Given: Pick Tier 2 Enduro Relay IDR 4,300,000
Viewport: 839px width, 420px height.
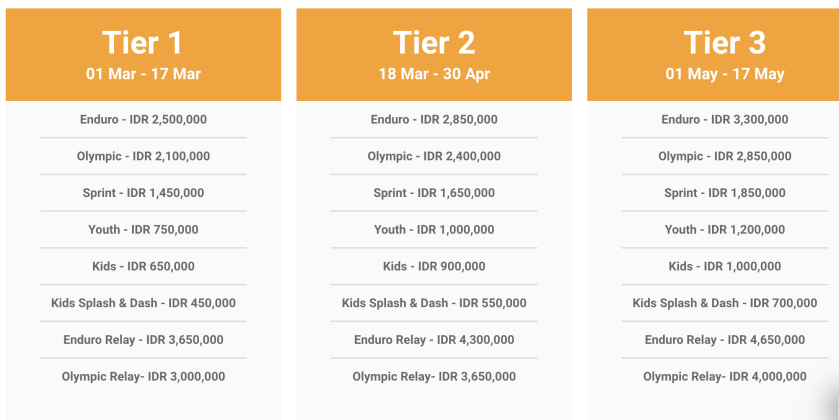Looking at the screenshot, I should [434, 340].
